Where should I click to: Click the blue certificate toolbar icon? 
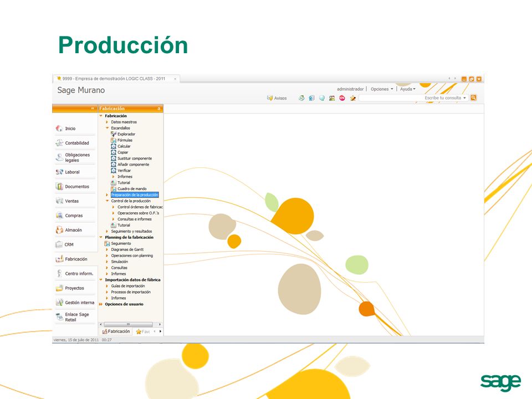coord(311,98)
